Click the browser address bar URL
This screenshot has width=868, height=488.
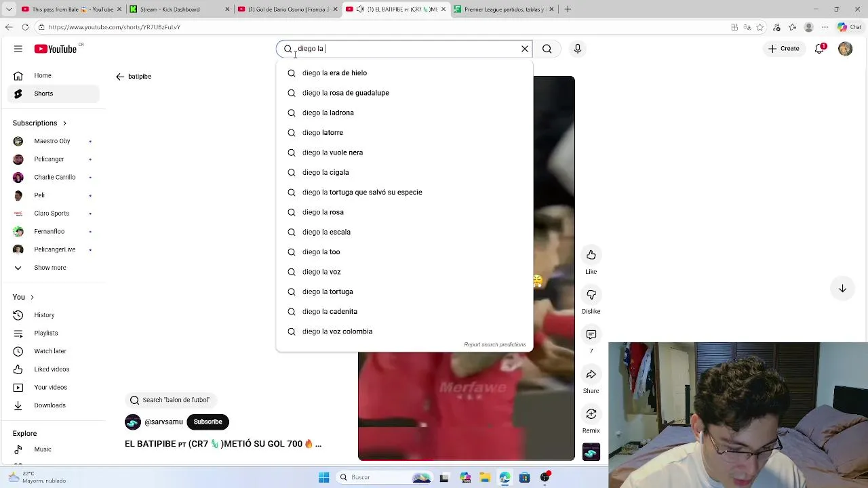click(x=114, y=27)
